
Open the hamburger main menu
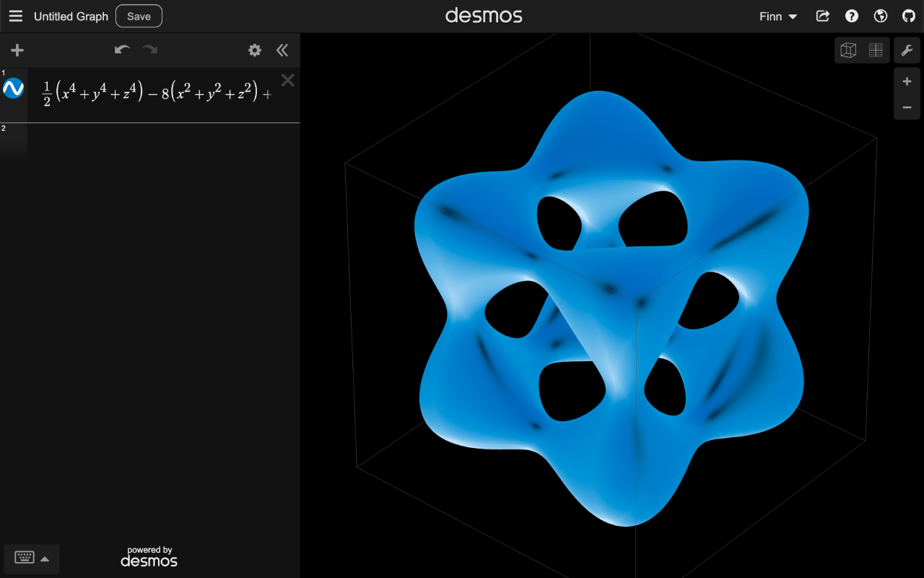pos(16,16)
